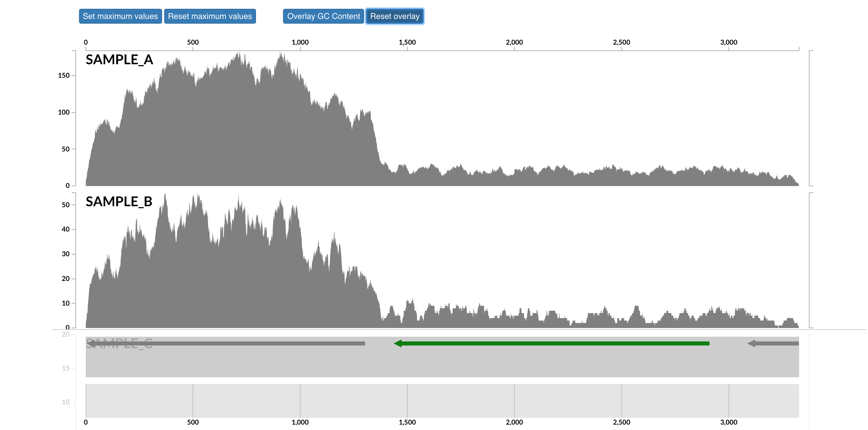Screen dimensions: 868x430
Task: Click the Set maximum values button
Action: [x=120, y=16]
